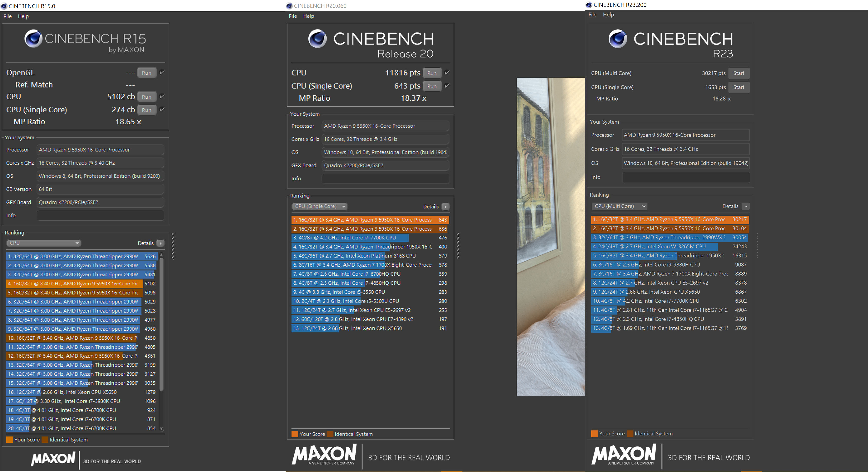Select R15 ranking row 4 scoring 5102

point(82,284)
